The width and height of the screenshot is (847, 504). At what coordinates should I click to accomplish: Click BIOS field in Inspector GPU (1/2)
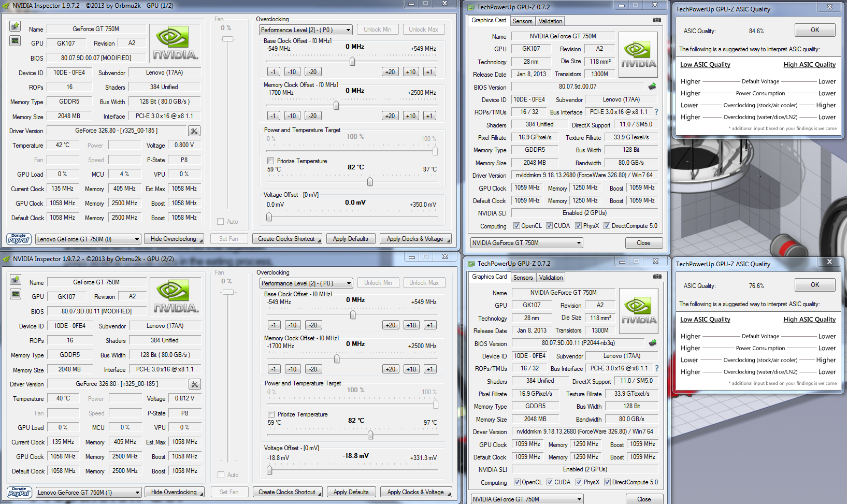tap(96, 58)
